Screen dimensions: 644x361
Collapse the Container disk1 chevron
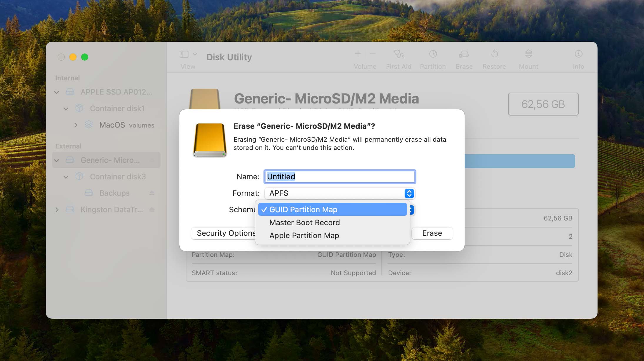(x=66, y=109)
